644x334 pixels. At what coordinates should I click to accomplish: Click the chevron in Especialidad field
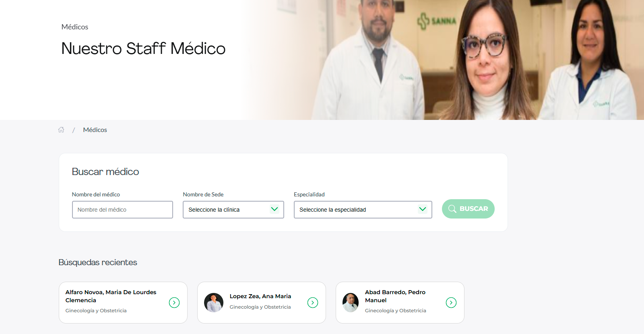pos(423,209)
